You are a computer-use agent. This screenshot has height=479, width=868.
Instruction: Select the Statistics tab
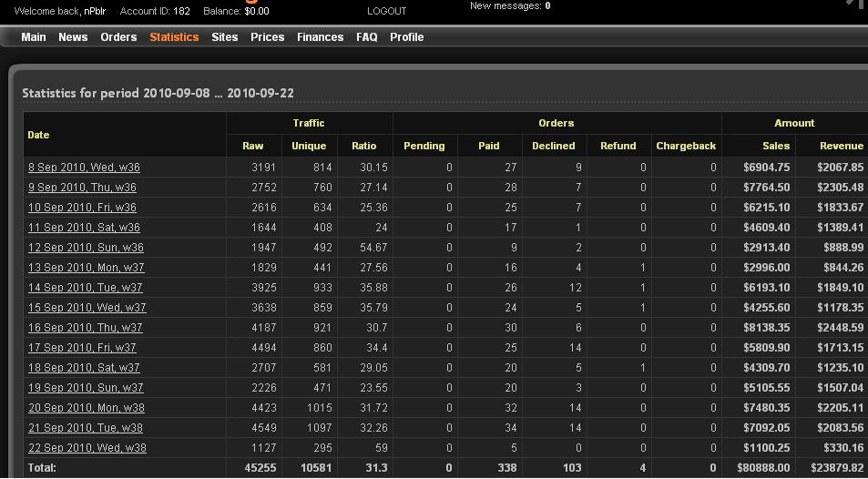click(174, 37)
